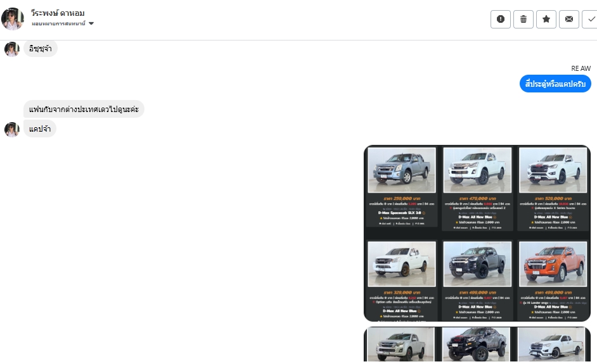
Task: Click the spam report exclamation icon
Action: (x=500, y=19)
